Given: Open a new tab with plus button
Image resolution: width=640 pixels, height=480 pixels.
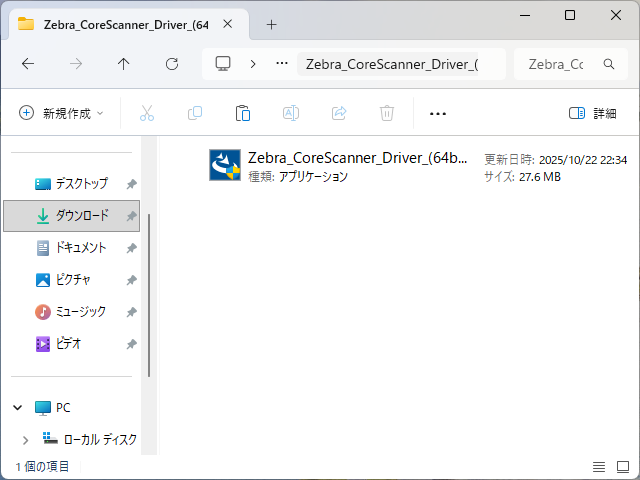Looking at the screenshot, I should (x=271, y=24).
